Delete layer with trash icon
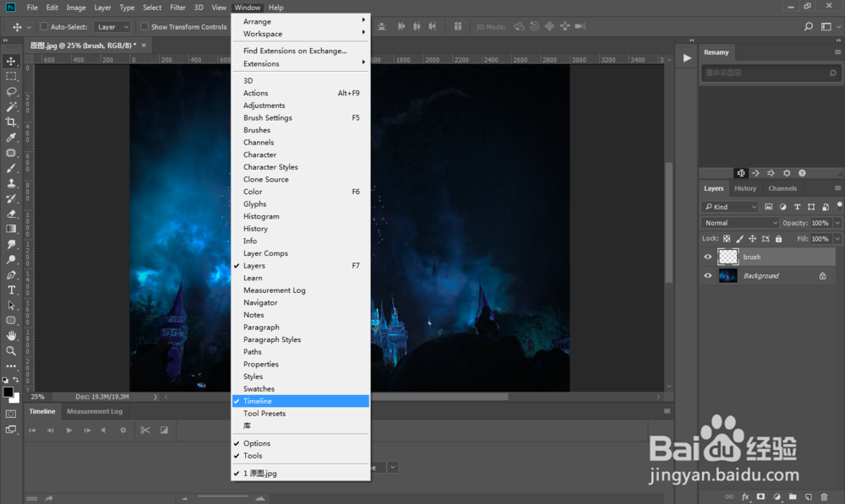Viewport: 845px width, 504px height. (824, 496)
